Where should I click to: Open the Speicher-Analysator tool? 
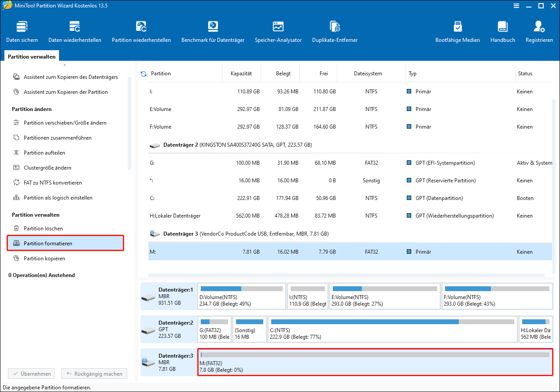[x=278, y=31]
